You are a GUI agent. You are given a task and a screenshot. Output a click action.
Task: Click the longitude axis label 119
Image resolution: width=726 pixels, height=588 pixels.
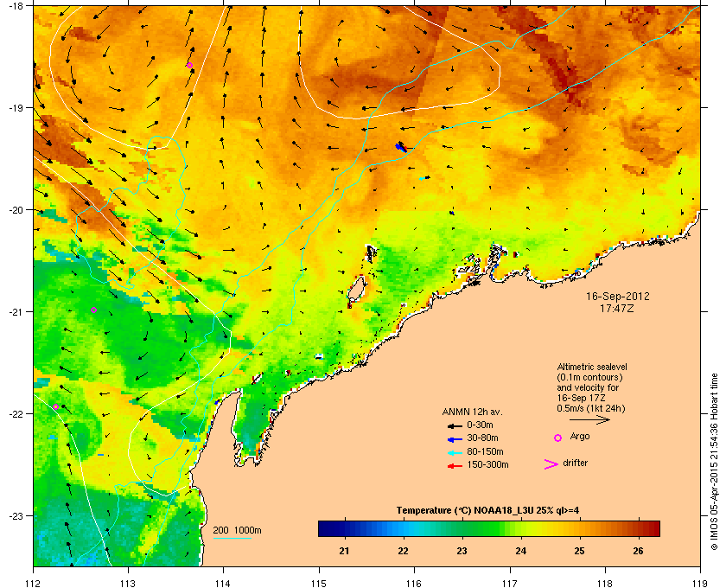coord(700,584)
